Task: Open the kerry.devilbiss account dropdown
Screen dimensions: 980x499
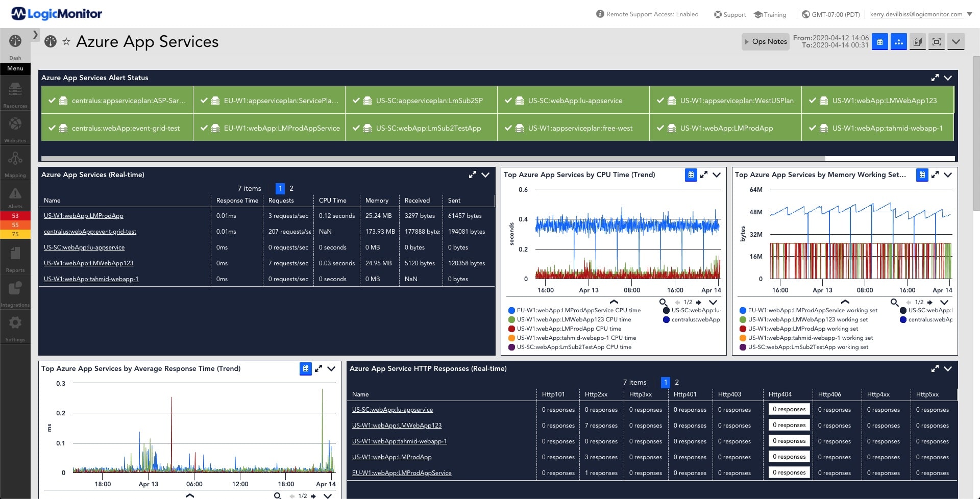Action: pyautogui.click(x=919, y=14)
